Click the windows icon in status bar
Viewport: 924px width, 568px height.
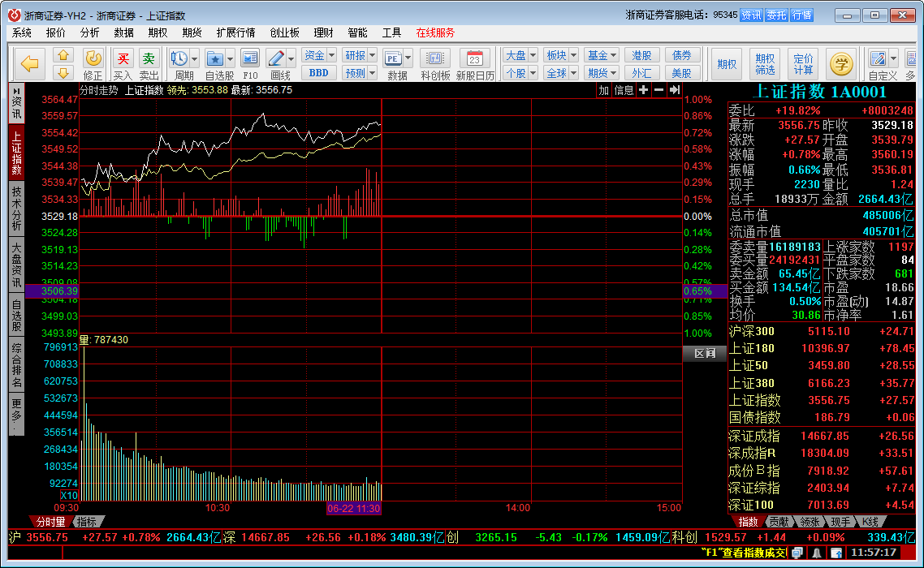click(x=797, y=553)
